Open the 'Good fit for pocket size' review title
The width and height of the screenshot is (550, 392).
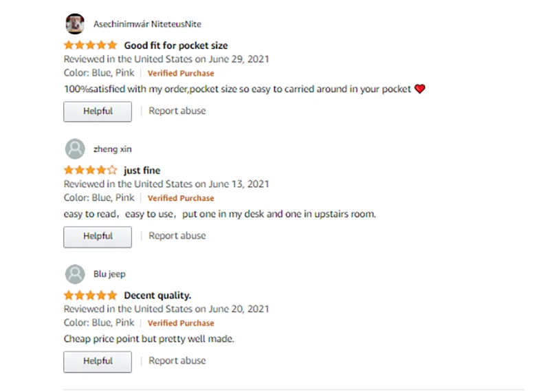coord(175,45)
